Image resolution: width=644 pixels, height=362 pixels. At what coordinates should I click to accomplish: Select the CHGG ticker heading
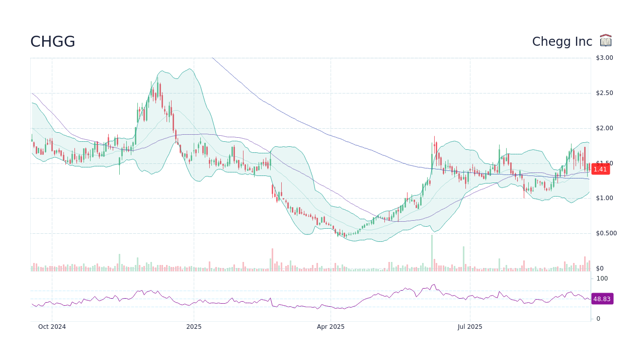[52, 41]
